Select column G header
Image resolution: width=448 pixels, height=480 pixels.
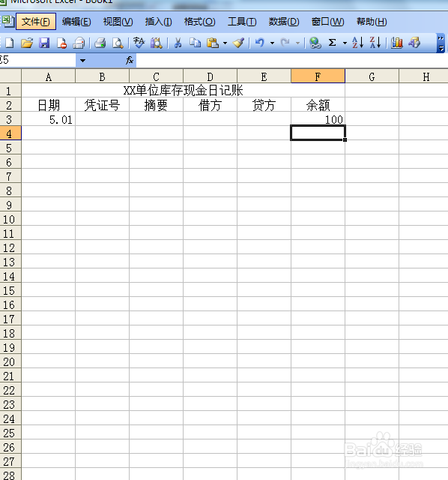pos(372,76)
